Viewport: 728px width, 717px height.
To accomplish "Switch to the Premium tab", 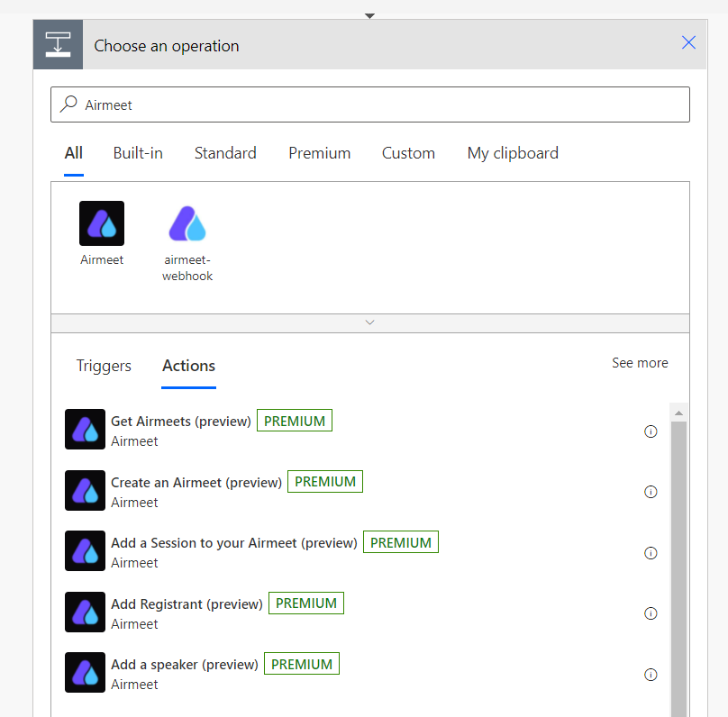I will tap(320, 153).
